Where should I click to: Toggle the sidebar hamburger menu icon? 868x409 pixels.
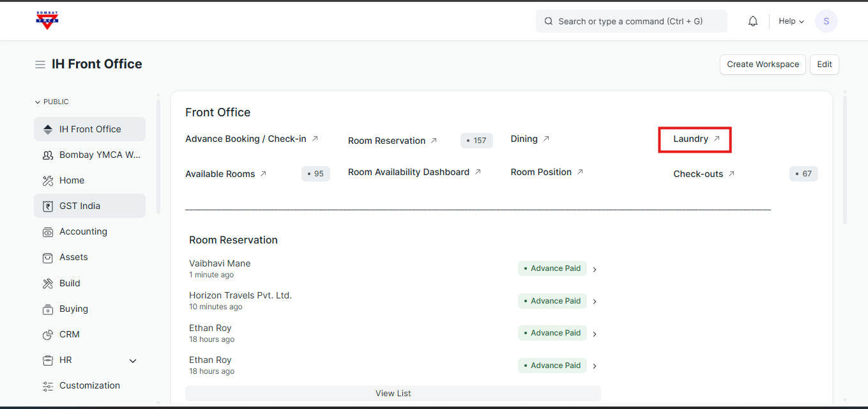pos(40,65)
